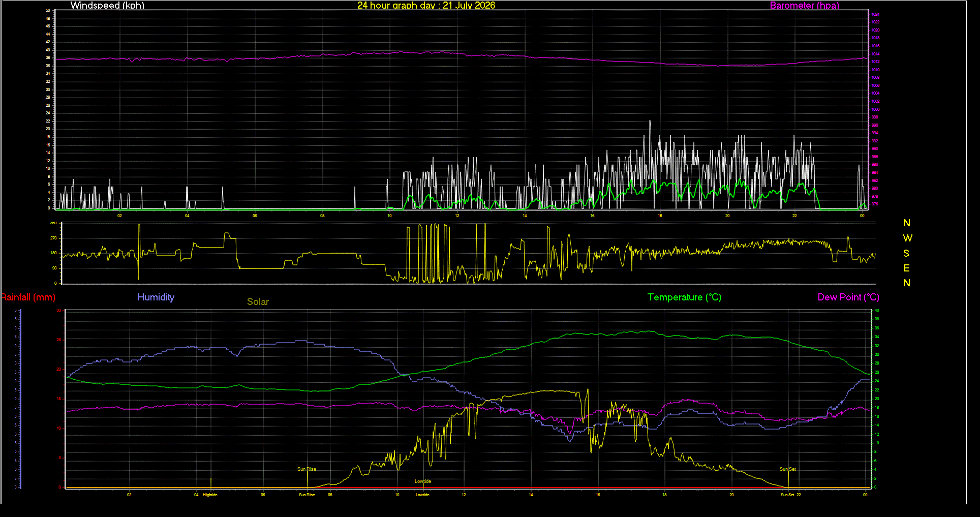Click '10' on green temperature axis

(x=876, y=443)
